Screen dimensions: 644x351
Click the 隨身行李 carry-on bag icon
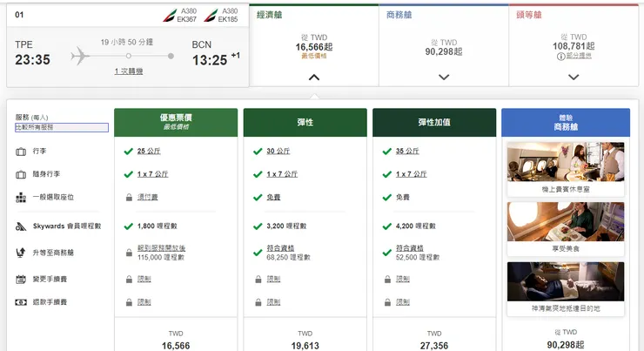pos(20,174)
